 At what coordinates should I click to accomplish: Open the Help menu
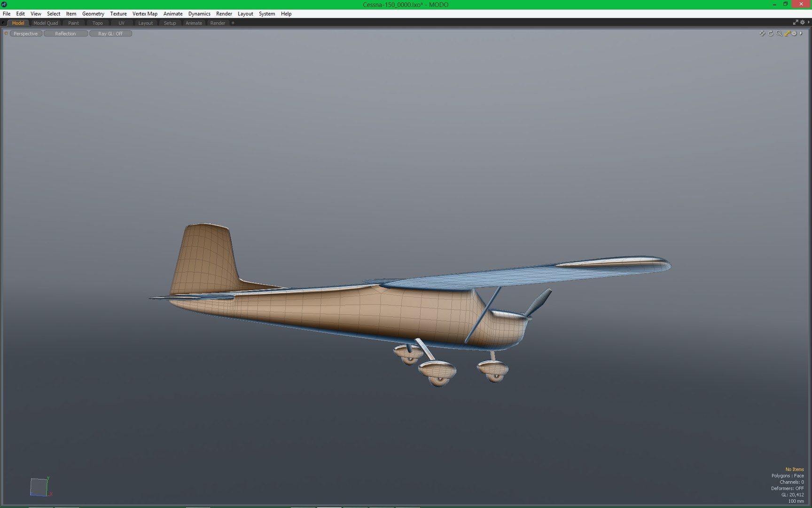point(286,14)
